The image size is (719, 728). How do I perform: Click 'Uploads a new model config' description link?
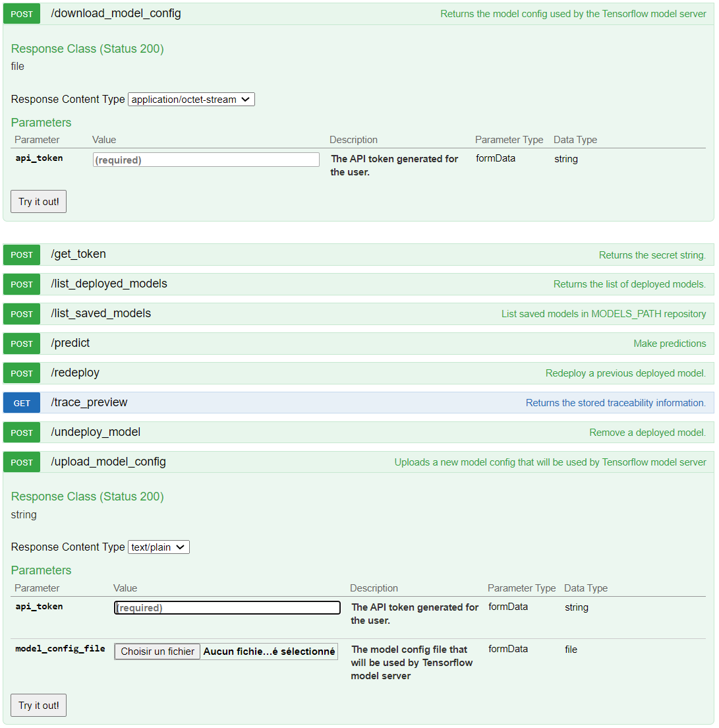pyautogui.click(x=550, y=462)
